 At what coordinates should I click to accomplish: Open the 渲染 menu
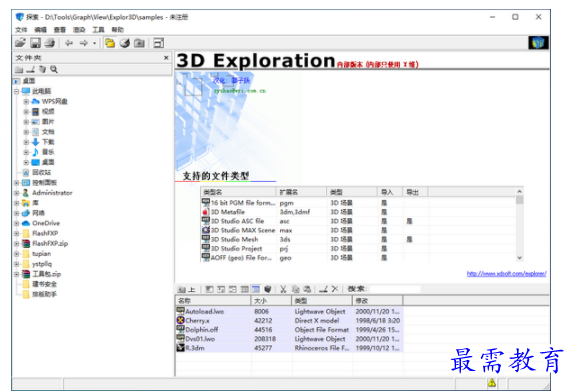79,30
